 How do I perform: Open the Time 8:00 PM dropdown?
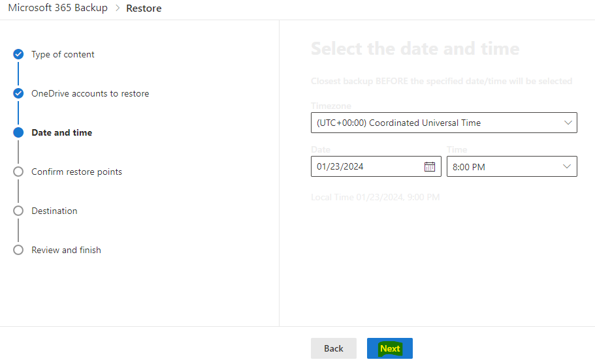(512, 166)
